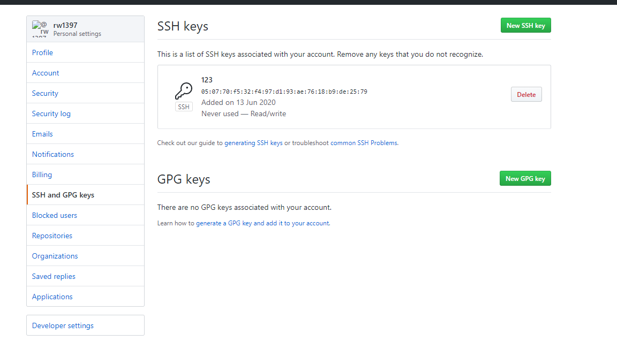Open Developer settings
The height and width of the screenshot is (364, 617).
point(63,325)
